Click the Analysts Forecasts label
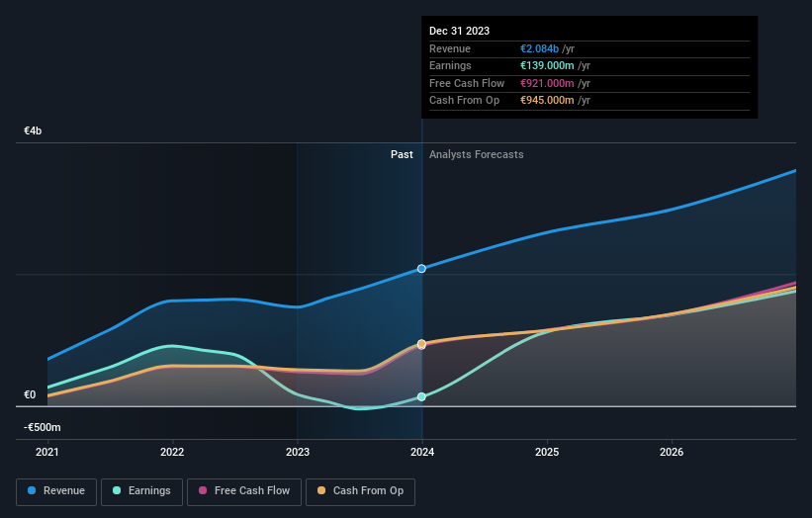The width and height of the screenshot is (812, 518). pyautogui.click(x=477, y=155)
